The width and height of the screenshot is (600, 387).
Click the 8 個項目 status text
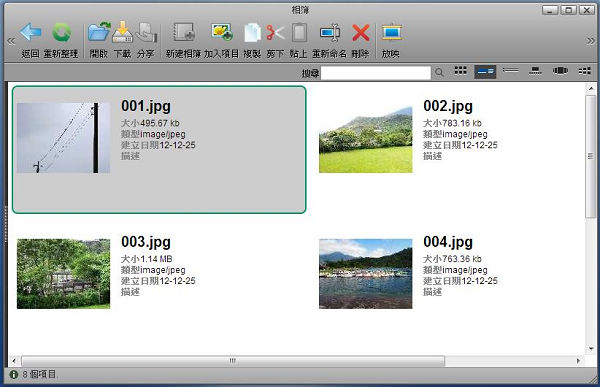tap(39, 374)
